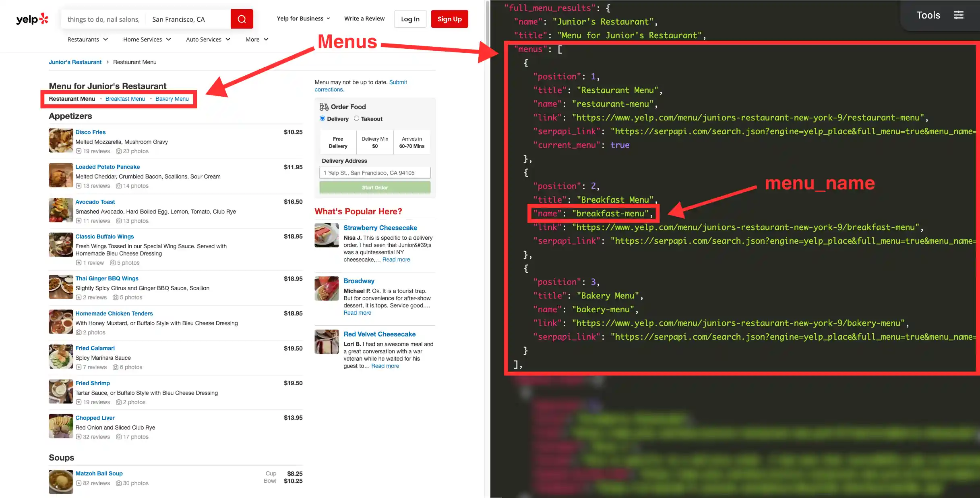Image resolution: width=980 pixels, height=498 pixels.
Task: Click the Yelp logo icon
Action: click(x=32, y=19)
